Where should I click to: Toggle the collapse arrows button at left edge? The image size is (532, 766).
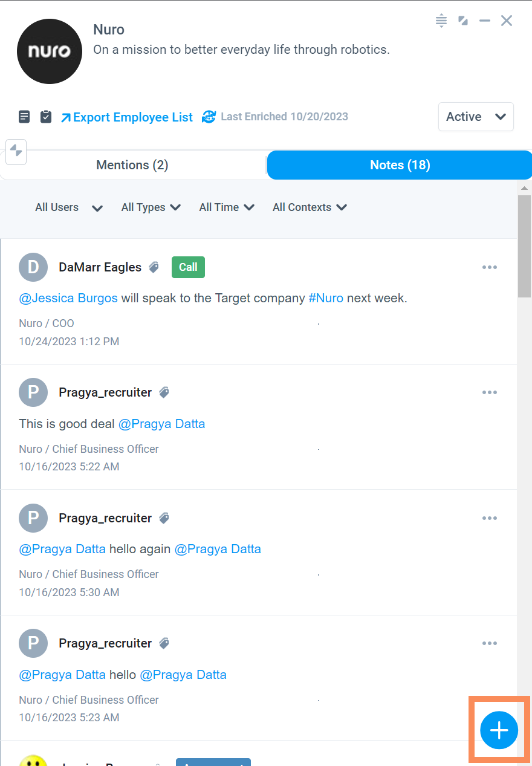pyautogui.click(x=16, y=151)
